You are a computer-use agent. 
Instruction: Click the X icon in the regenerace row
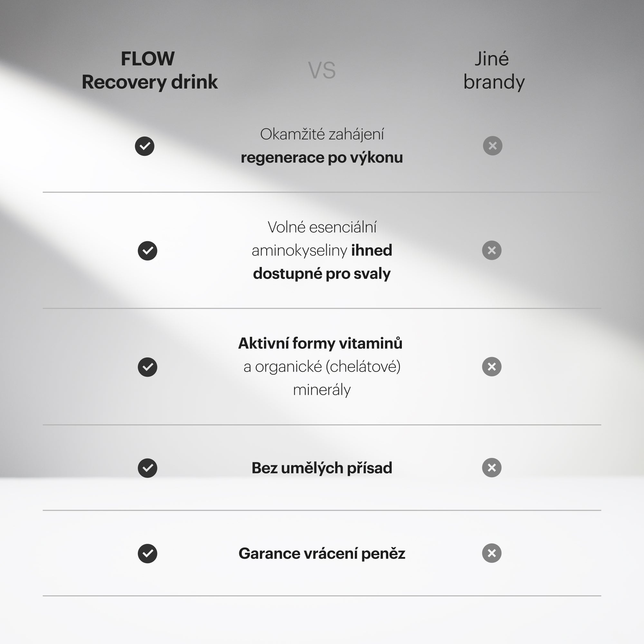pos(492,146)
